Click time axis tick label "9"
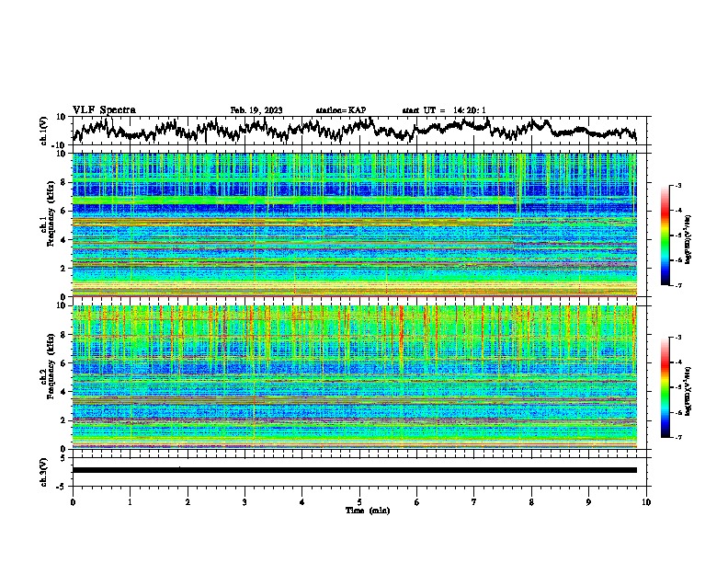The height and width of the screenshot is (563, 728). point(588,501)
